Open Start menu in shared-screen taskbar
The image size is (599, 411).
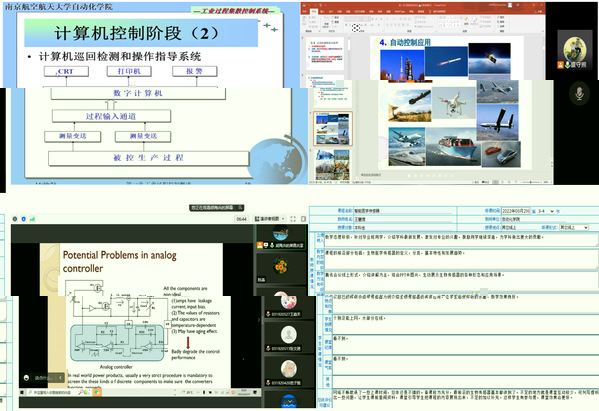point(22,392)
